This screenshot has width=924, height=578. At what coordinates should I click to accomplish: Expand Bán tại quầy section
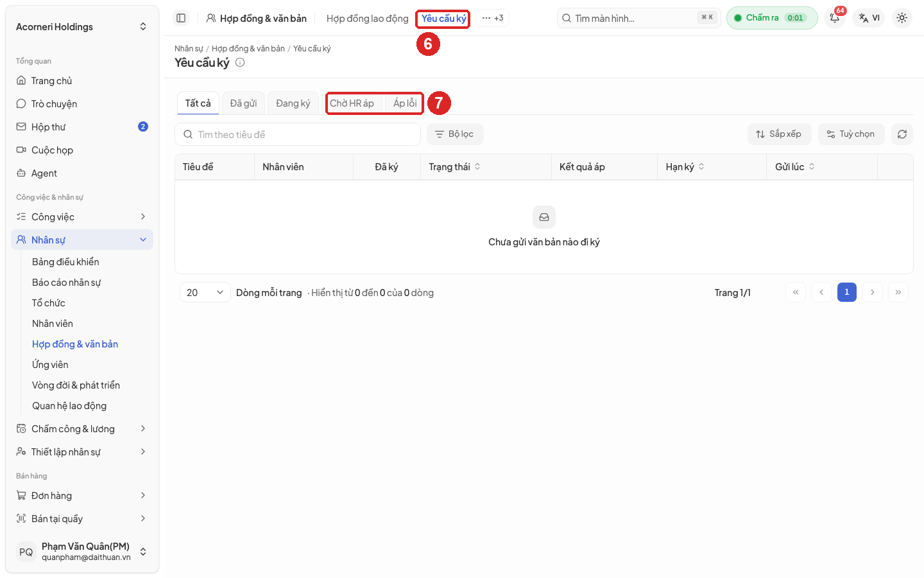tap(82, 519)
